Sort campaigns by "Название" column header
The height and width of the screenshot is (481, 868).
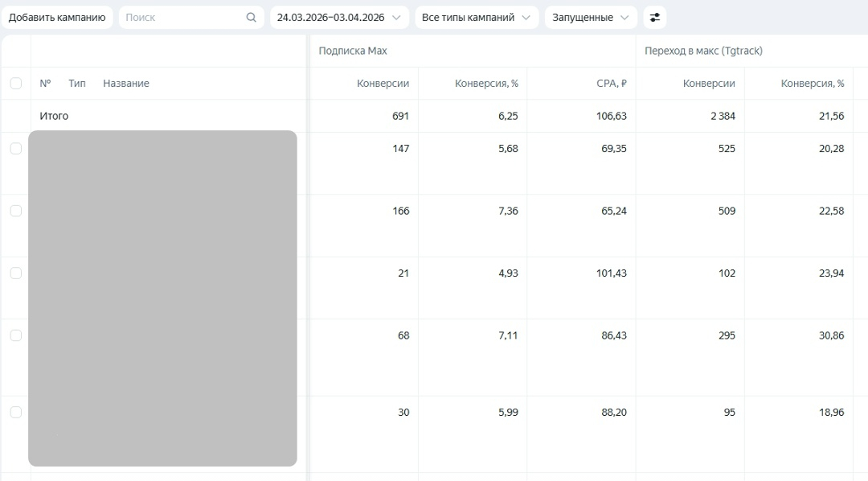126,83
